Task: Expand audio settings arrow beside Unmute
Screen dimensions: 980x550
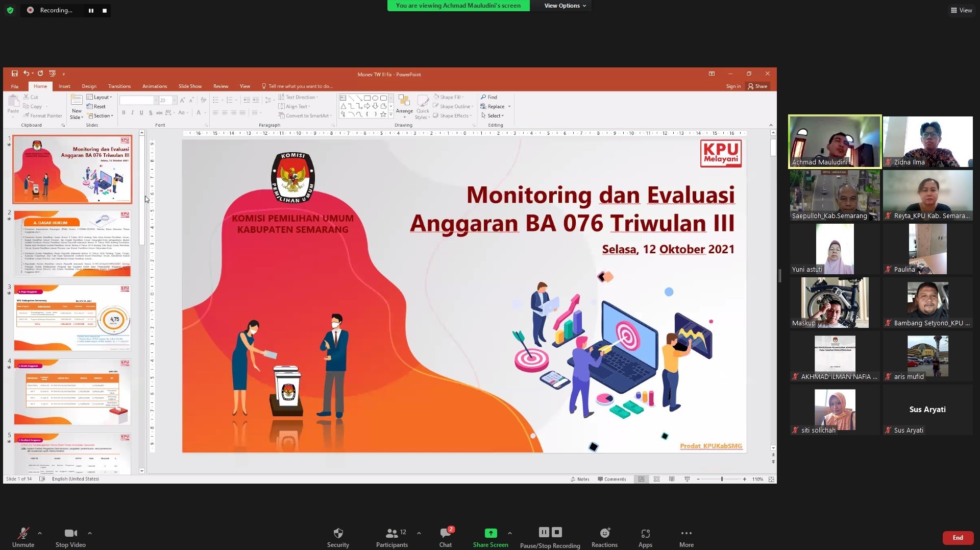Action: click(x=40, y=533)
